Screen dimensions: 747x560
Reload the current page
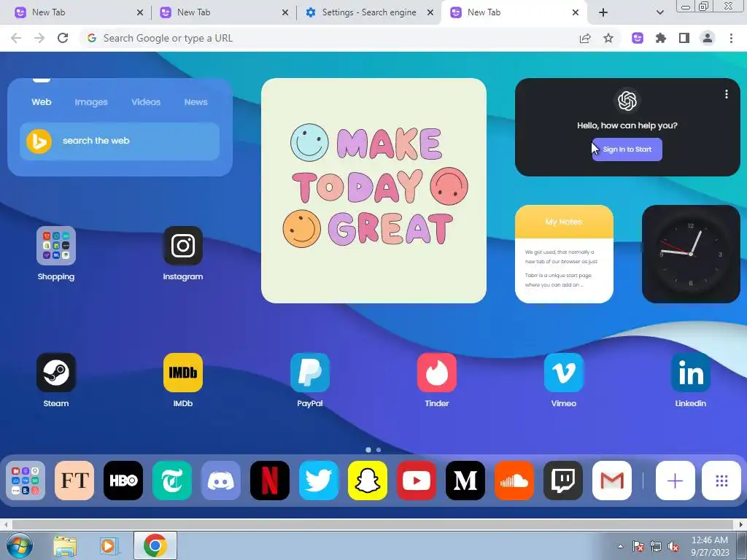click(x=63, y=38)
